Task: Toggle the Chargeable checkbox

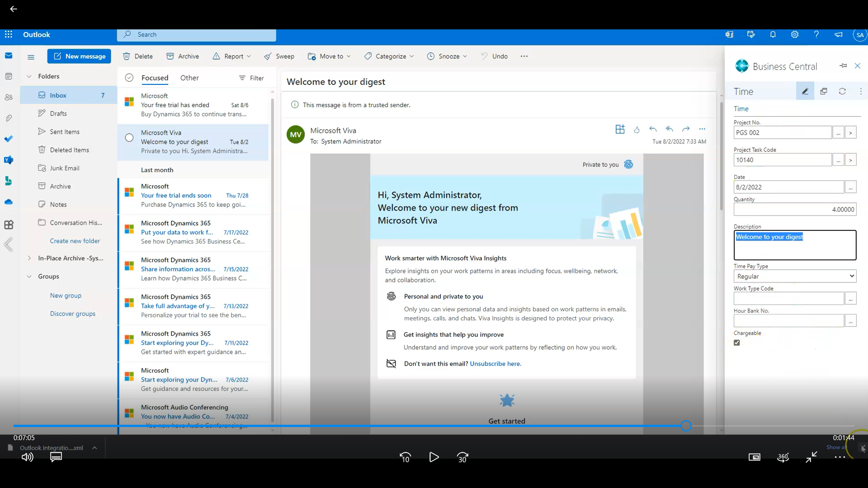Action: tap(737, 343)
